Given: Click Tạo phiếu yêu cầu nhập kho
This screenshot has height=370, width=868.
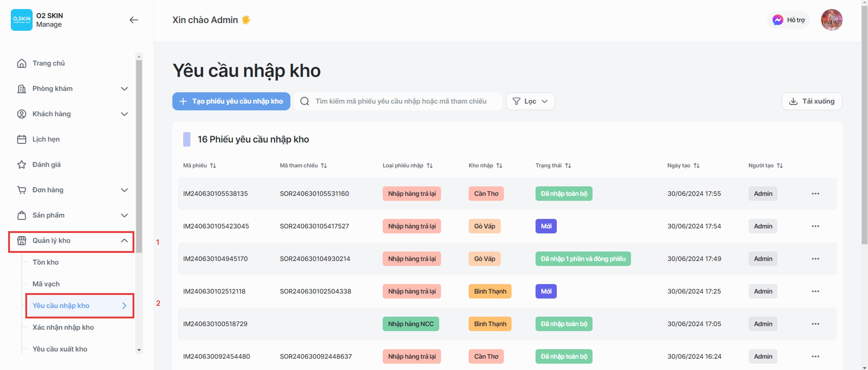Looking at the screenshot, I should tap(231, 101).
